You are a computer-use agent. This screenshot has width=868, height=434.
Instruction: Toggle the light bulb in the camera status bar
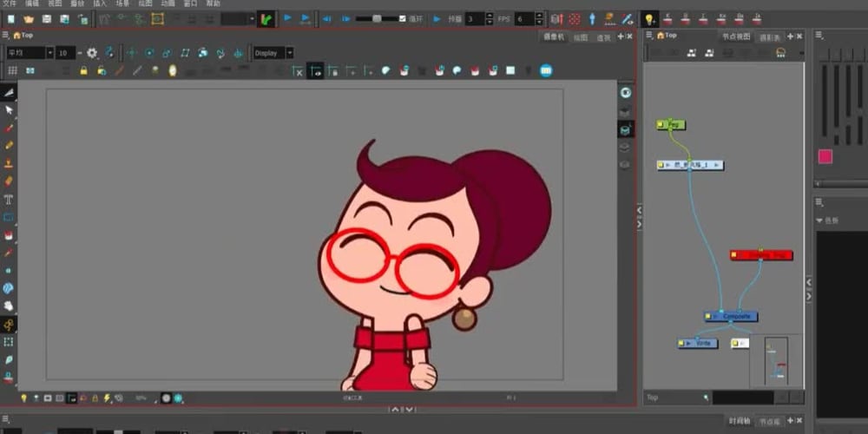click(x=23, y=398)
